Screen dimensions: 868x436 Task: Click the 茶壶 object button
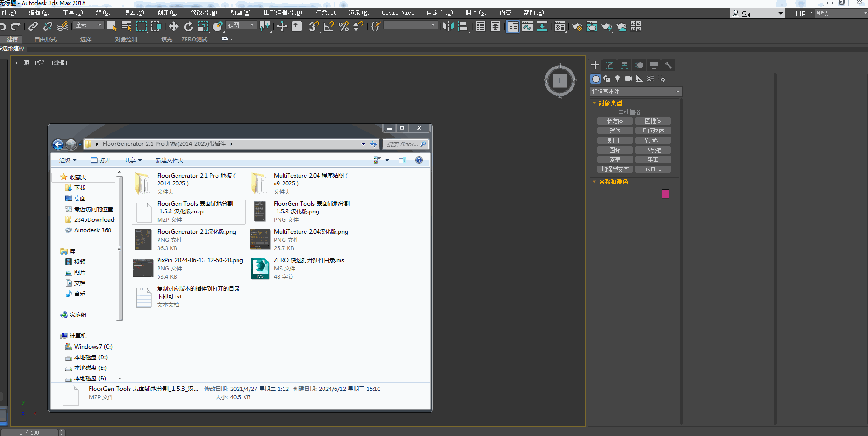click(x=615, y=160)
